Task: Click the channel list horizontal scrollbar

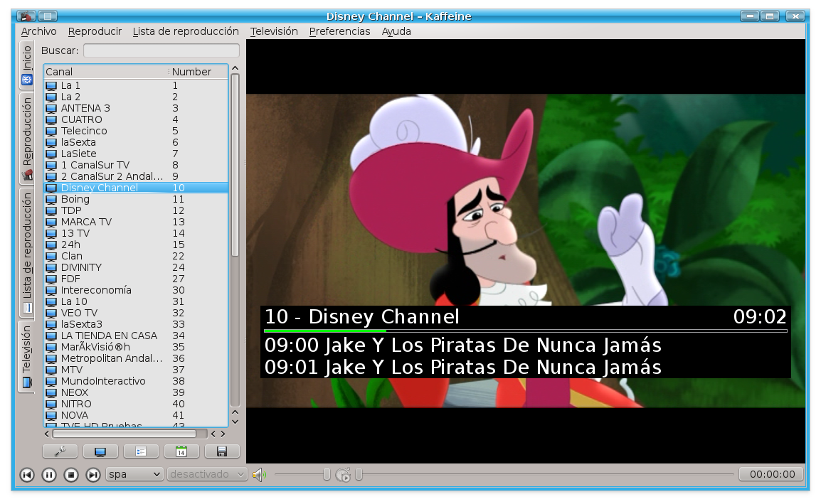Action: pyautogui.click(x=125, y=434)
